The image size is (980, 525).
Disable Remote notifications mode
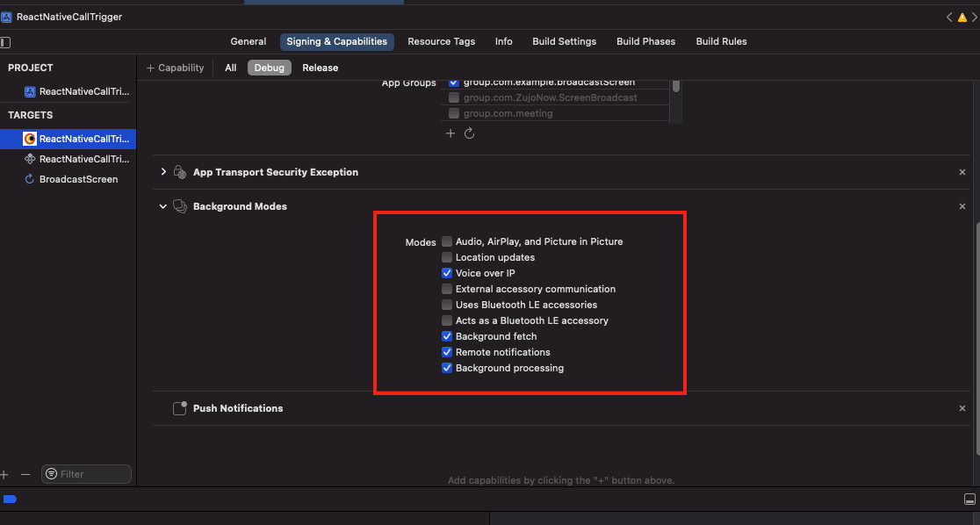coord(447,352)
